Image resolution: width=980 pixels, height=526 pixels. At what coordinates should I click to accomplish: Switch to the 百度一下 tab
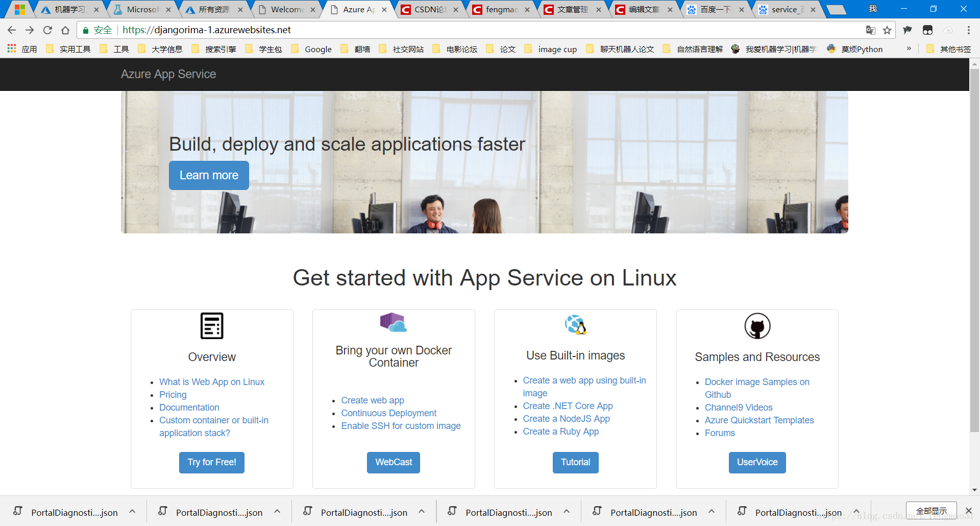715,10
